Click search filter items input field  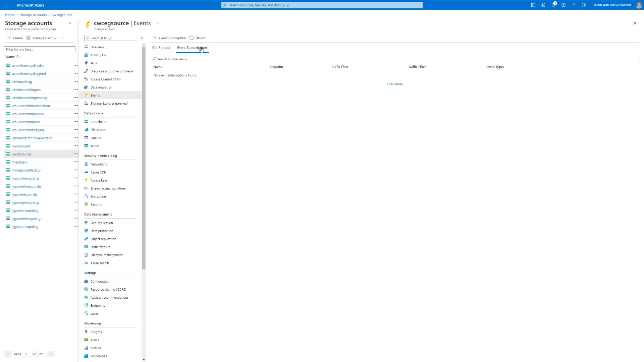394,59
